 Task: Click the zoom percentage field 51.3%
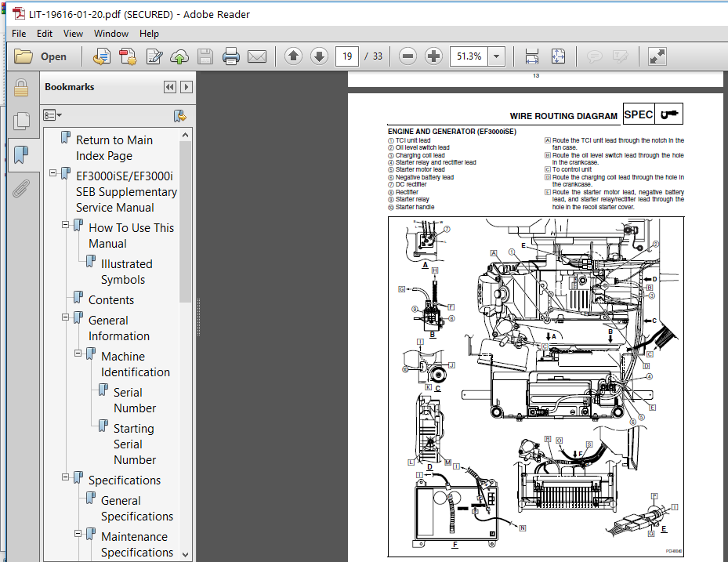pos(469,56)
